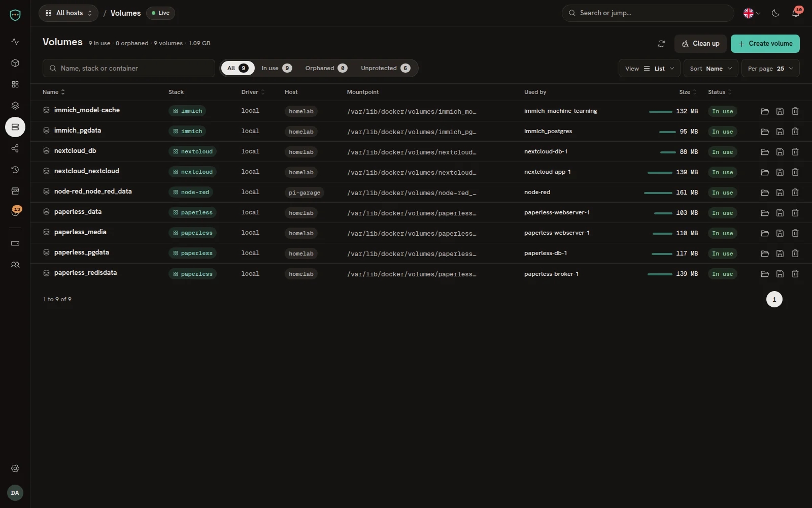The width and height of the screenshot is (812, 508).
Task: Open the paperless_media volume name
Action: click(80, 232)
